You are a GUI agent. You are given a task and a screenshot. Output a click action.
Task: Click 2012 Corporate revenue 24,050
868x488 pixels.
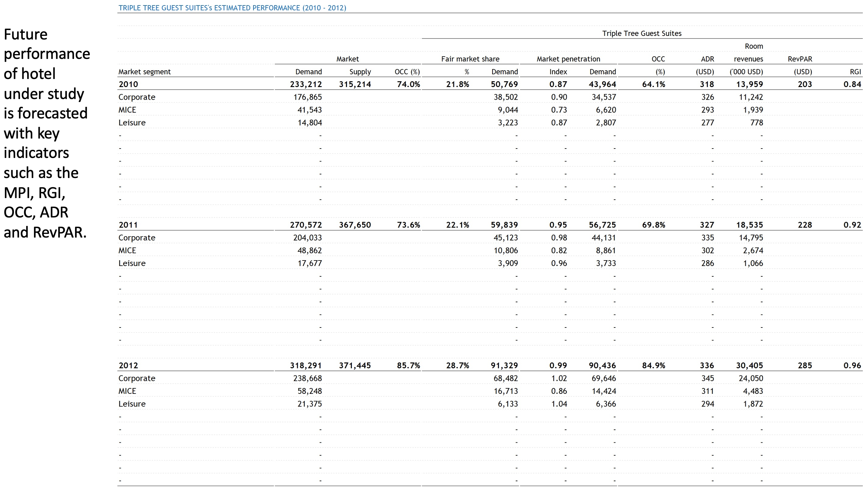751,378
